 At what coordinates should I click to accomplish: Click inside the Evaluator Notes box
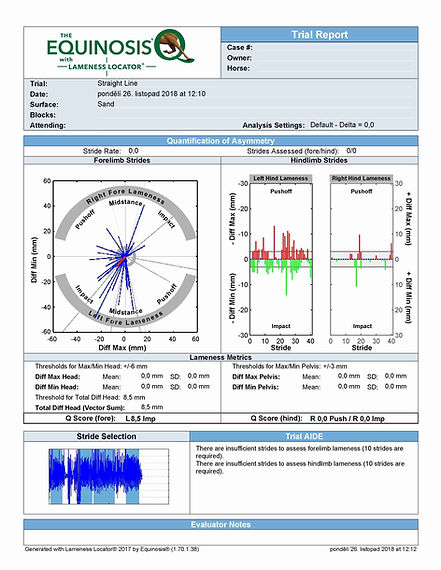tap(221, 537)
